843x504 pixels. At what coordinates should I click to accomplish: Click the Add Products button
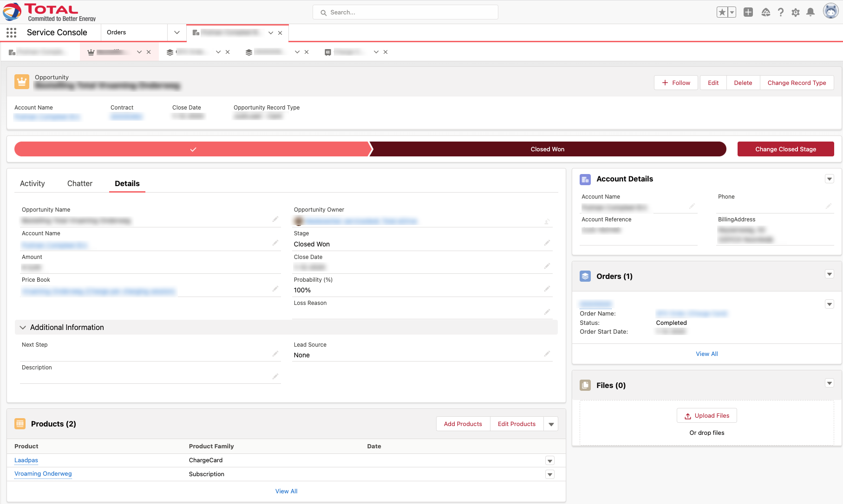[x=463, y=424]
